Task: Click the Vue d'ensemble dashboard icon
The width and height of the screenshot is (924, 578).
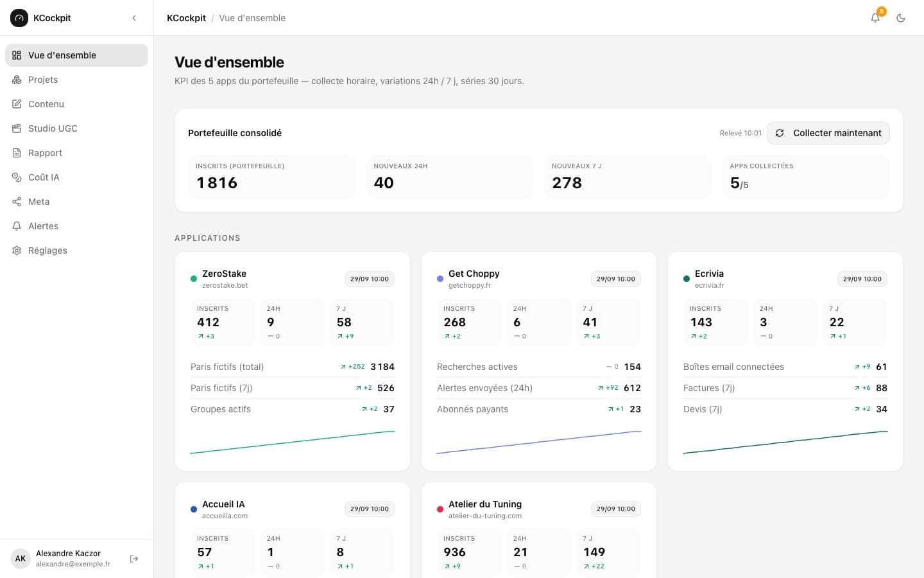Action: click(17, 55)
